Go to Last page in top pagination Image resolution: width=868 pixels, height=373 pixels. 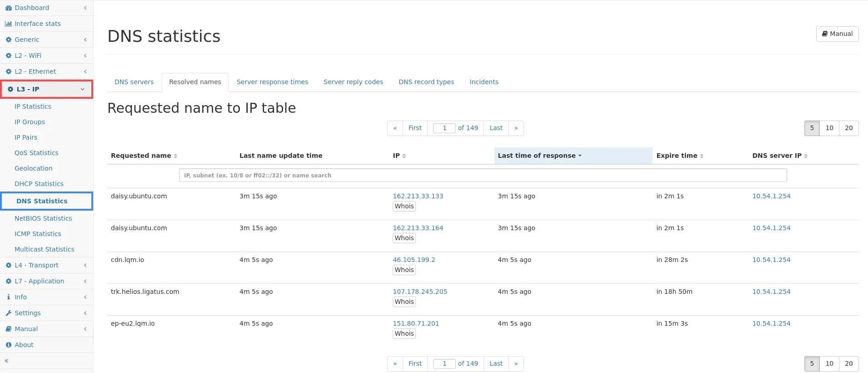click(496, 128)
